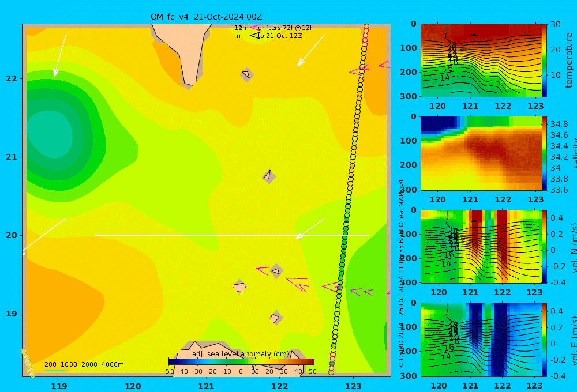This screenshot has width=577, height=392.
Task: Click the small island just south of 21°N
Action: (x=269, y=176)
